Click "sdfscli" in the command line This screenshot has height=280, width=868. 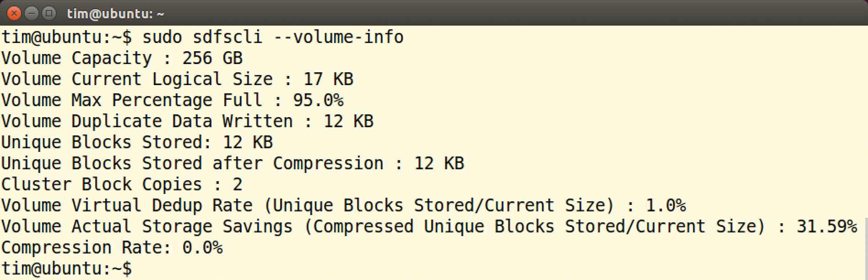228,37
